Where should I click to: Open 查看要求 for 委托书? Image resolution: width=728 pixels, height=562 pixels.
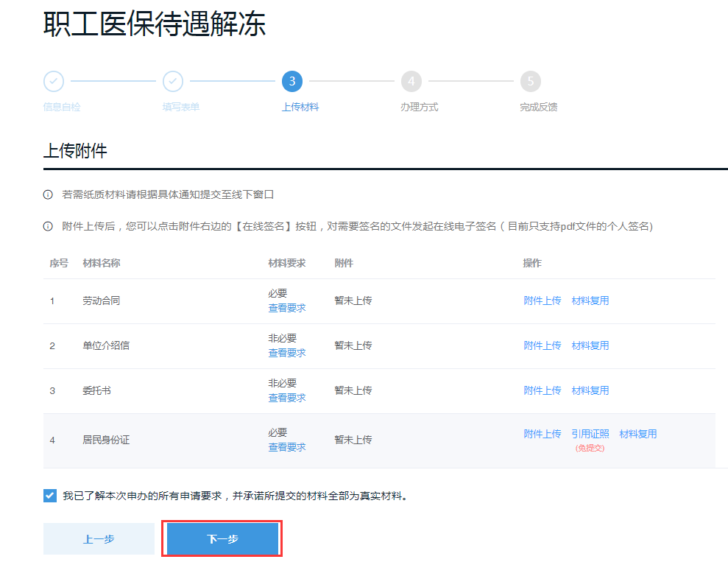(287, 398)
